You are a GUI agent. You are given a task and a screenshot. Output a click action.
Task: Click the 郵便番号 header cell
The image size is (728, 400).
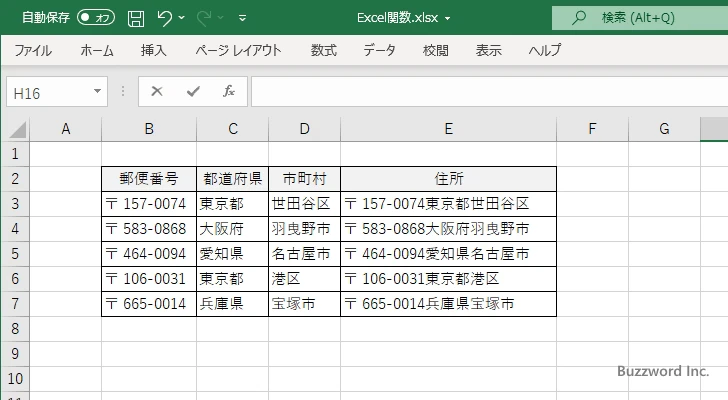(149, 179)
